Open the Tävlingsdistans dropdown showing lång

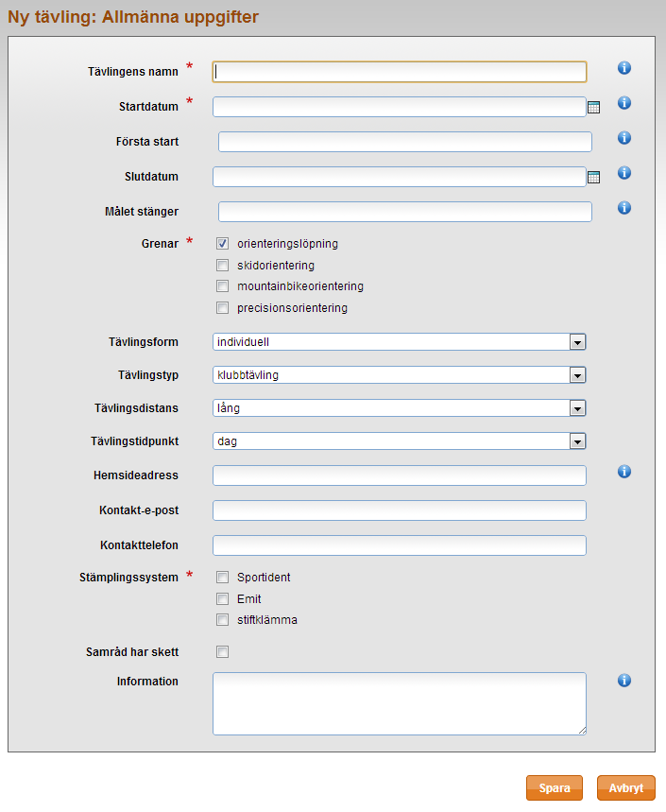[x=399, y=408]
